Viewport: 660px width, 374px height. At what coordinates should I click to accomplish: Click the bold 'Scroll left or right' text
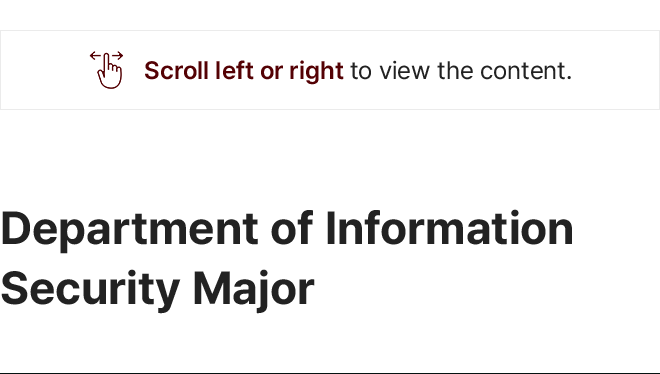(x=244, y=71)
